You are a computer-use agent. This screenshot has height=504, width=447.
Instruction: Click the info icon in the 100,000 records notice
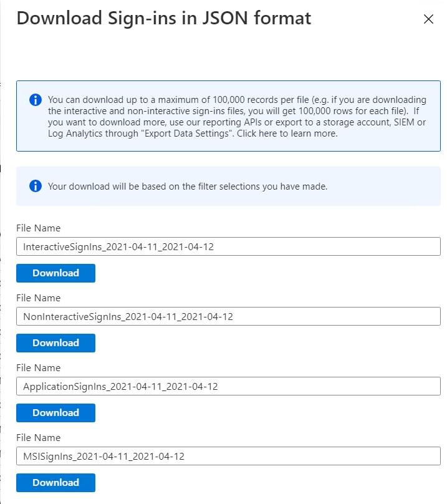[36, 100]
